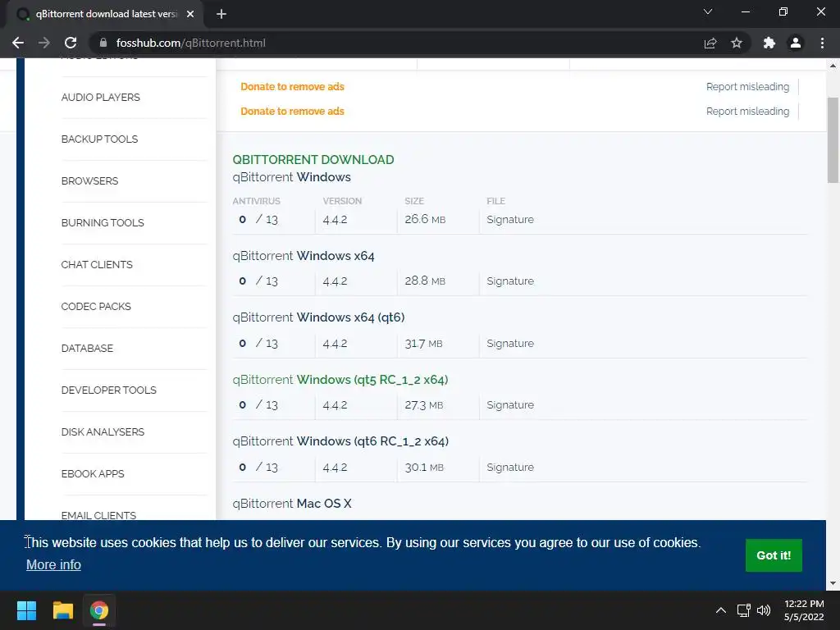Open Signature for 31.7 MB file

click(510, 344)
